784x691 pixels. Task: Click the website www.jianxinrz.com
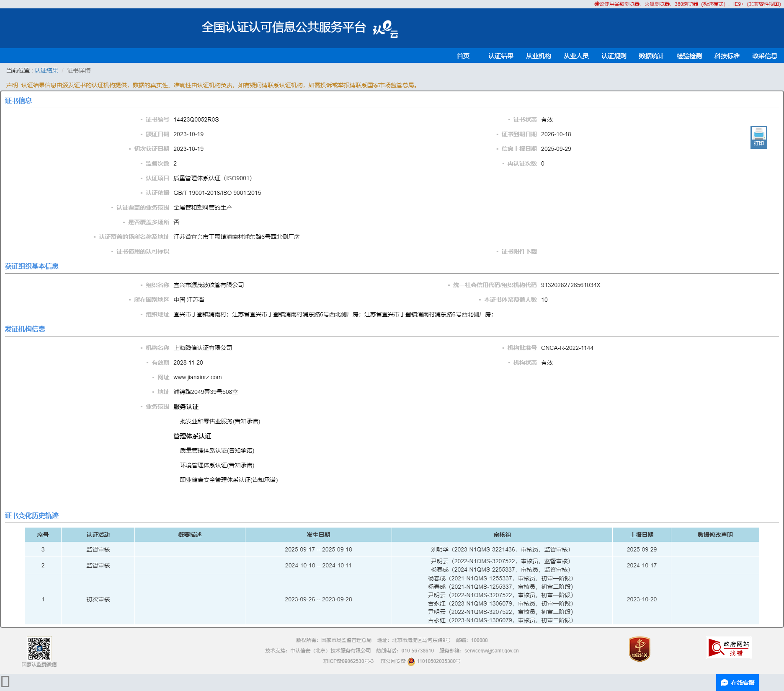click(197, 377)
